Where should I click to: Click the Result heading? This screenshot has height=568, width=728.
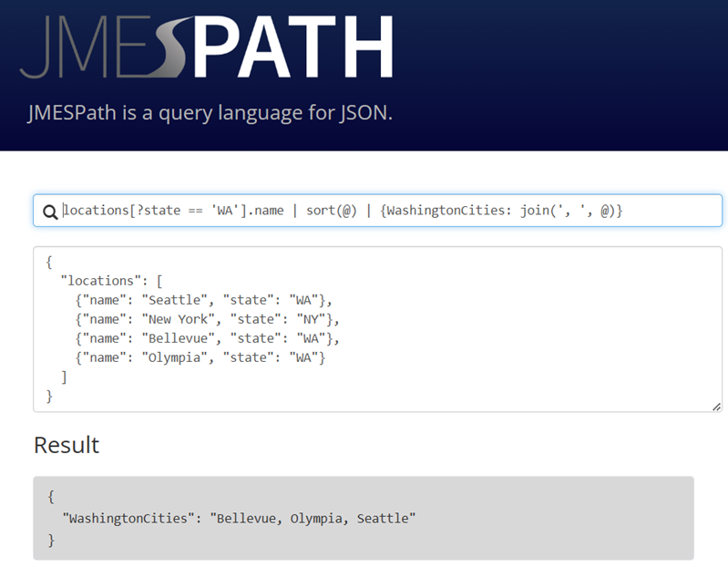coord(67,445)
